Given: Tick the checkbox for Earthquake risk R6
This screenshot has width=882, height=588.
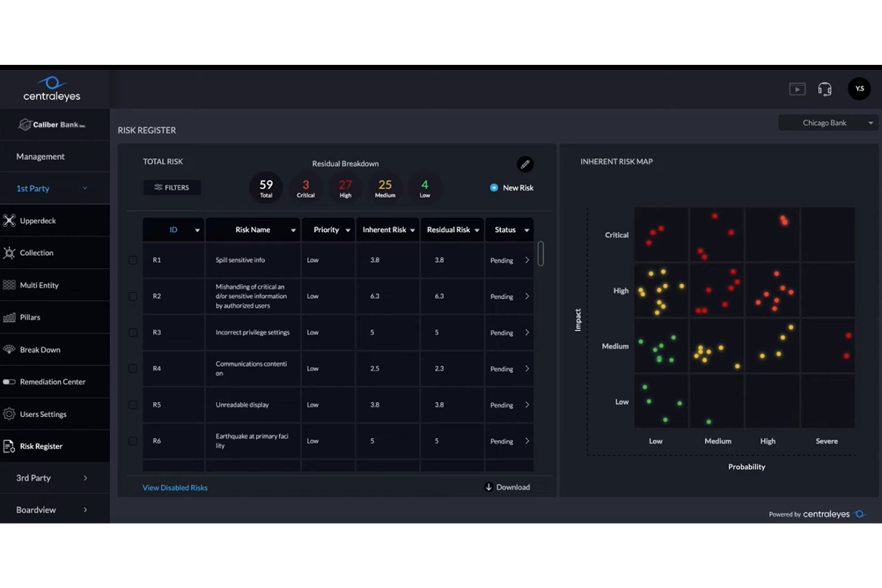Looking at the screenshot, I should click(x=132, y=441).
